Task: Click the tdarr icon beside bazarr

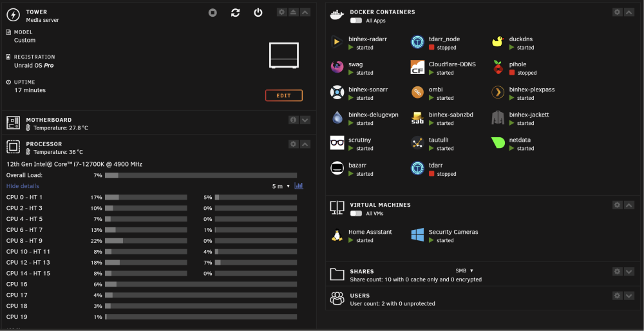Action: click(418, 168)
